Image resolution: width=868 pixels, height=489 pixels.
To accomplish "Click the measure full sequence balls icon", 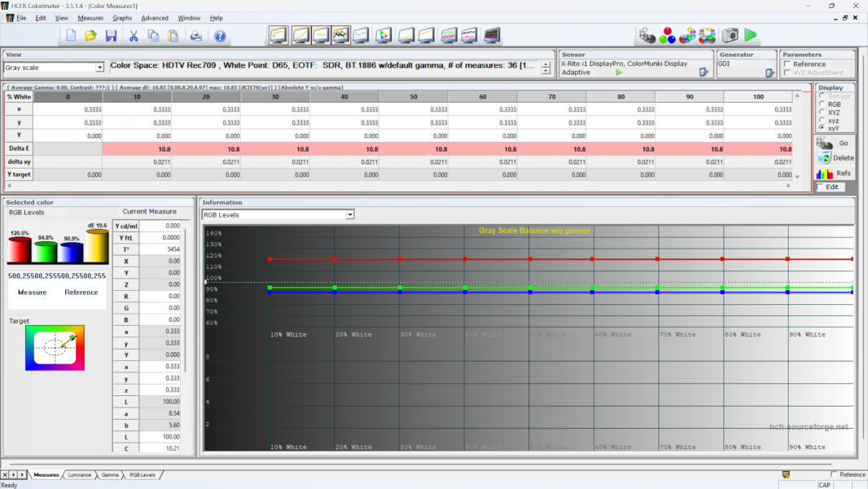I will 708,36.
